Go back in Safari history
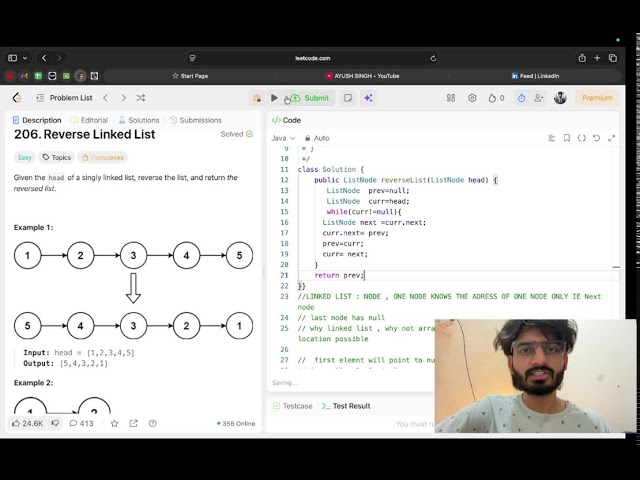640x480 pixels. [x=44, y=58]
